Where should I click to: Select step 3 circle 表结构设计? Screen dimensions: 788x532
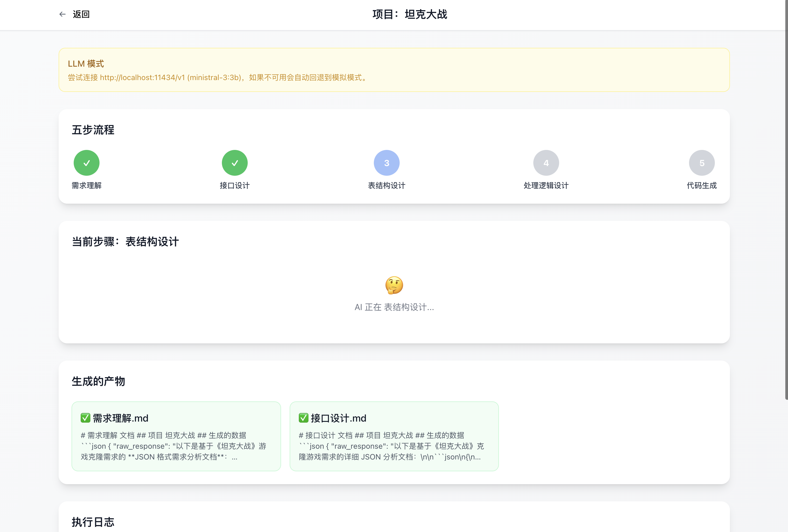point(386,163)
